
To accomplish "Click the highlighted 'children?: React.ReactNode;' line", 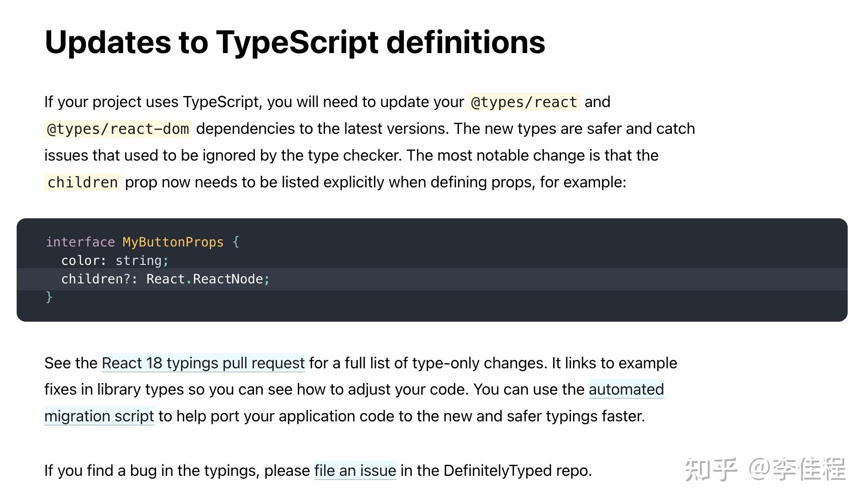I will (432, 279).
